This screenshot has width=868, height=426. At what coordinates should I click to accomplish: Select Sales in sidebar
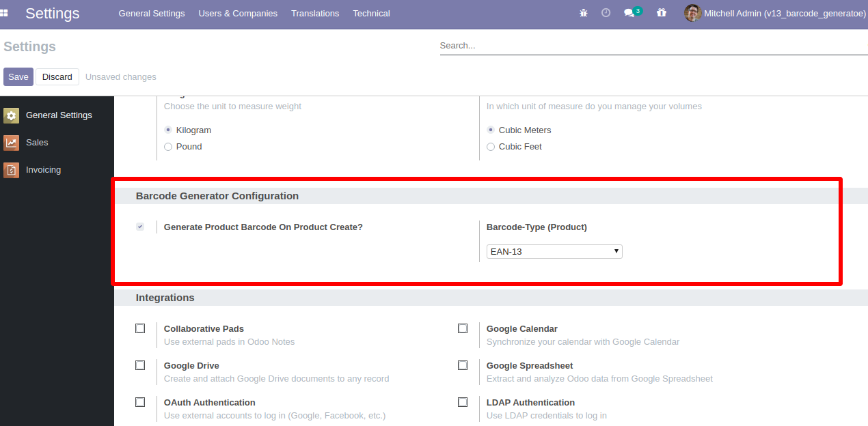(57, 143)
